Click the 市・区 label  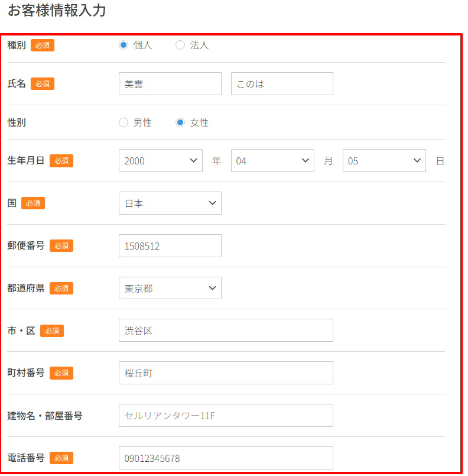[21, 331]
